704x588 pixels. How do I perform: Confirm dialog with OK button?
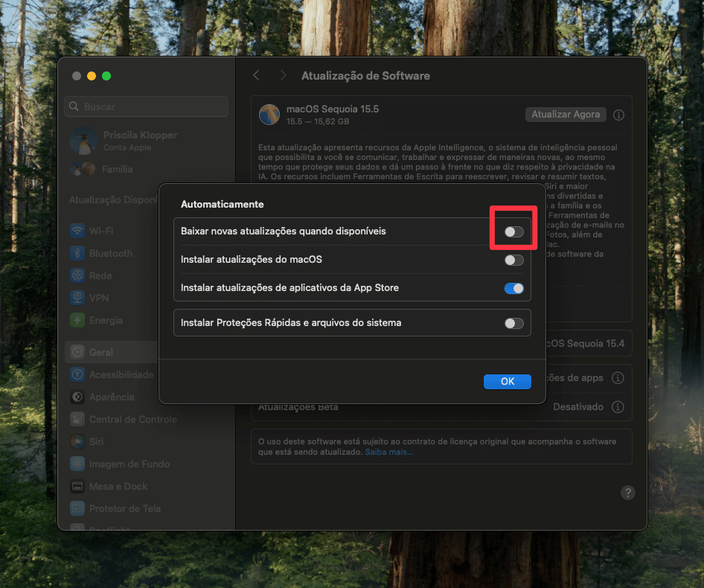508,381
